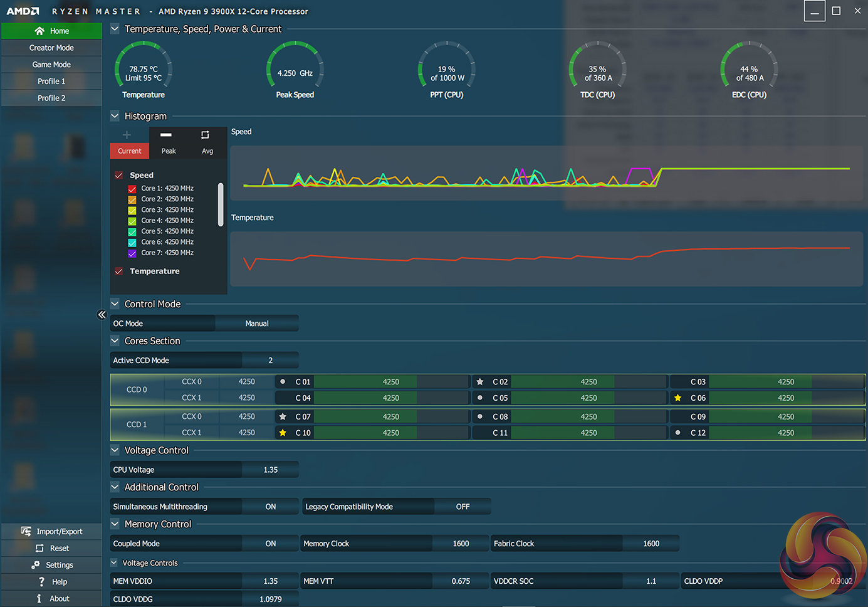Click the gold star next to C 06
The height and width of the screenshot is (607, 868).
point(677,398)
